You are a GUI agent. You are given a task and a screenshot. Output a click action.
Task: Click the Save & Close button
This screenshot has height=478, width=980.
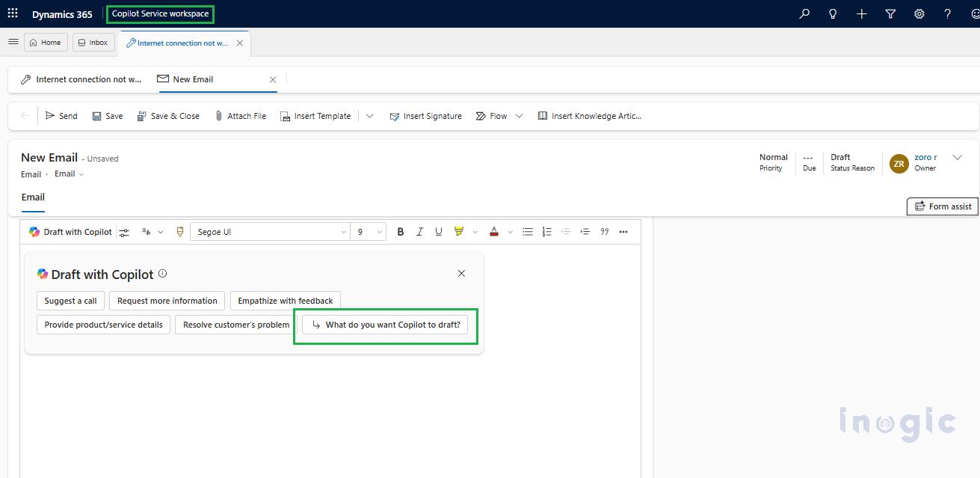coord(168,116)
